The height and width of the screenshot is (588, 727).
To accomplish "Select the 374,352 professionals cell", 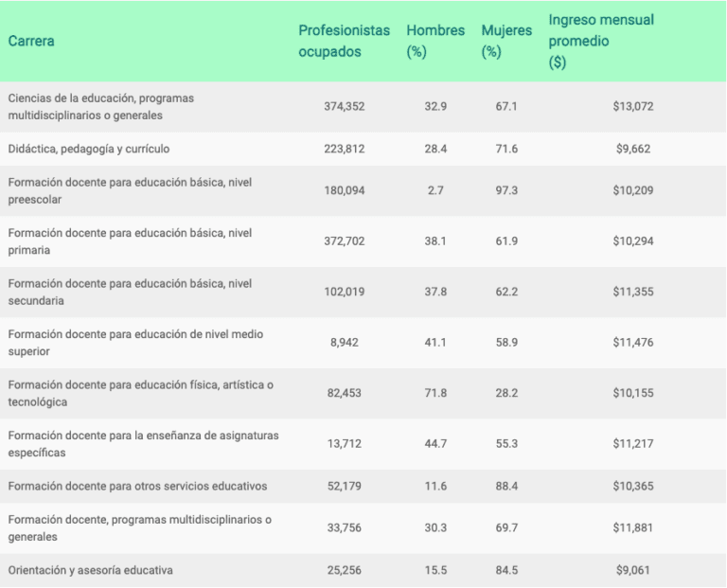I will [345, 106].
